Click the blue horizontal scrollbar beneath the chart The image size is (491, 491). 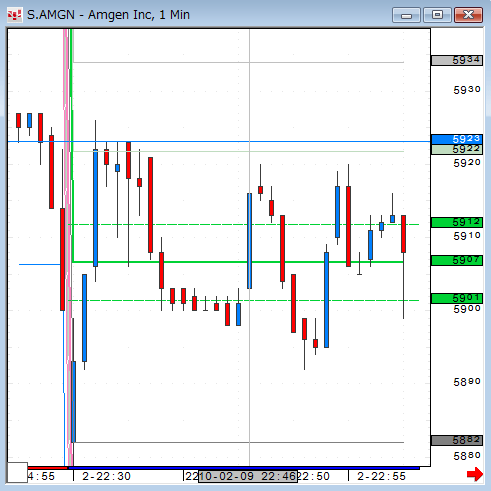point(243,468)
